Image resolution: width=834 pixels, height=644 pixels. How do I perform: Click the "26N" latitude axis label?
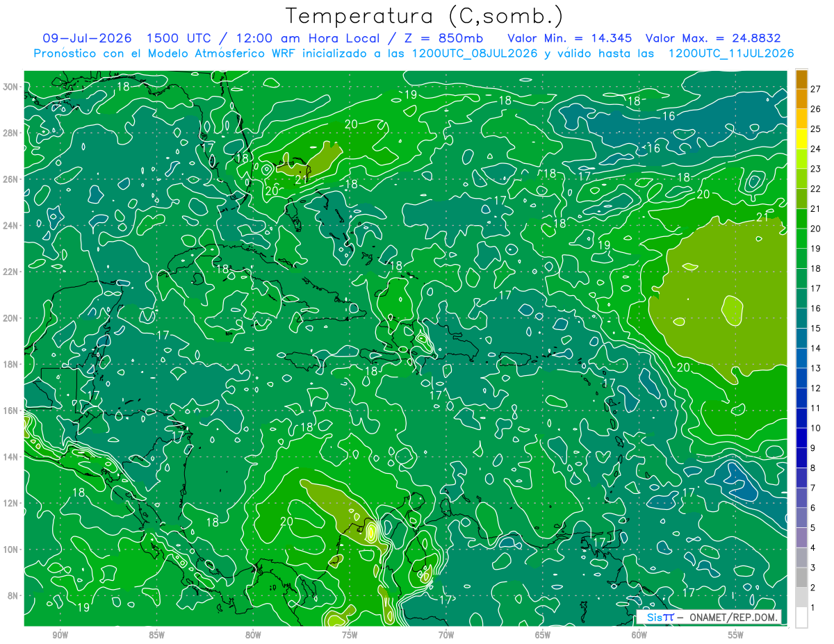tap(12, 179)
